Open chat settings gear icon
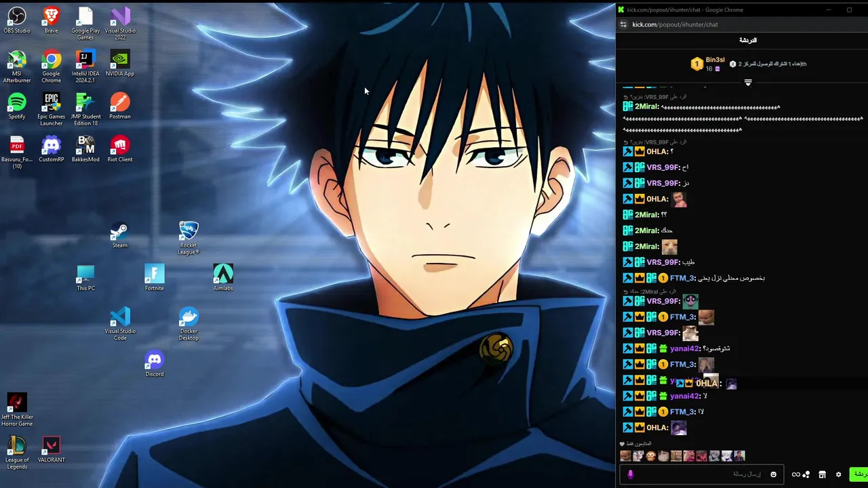The image size is (868, 488). [x=838, y=474]
